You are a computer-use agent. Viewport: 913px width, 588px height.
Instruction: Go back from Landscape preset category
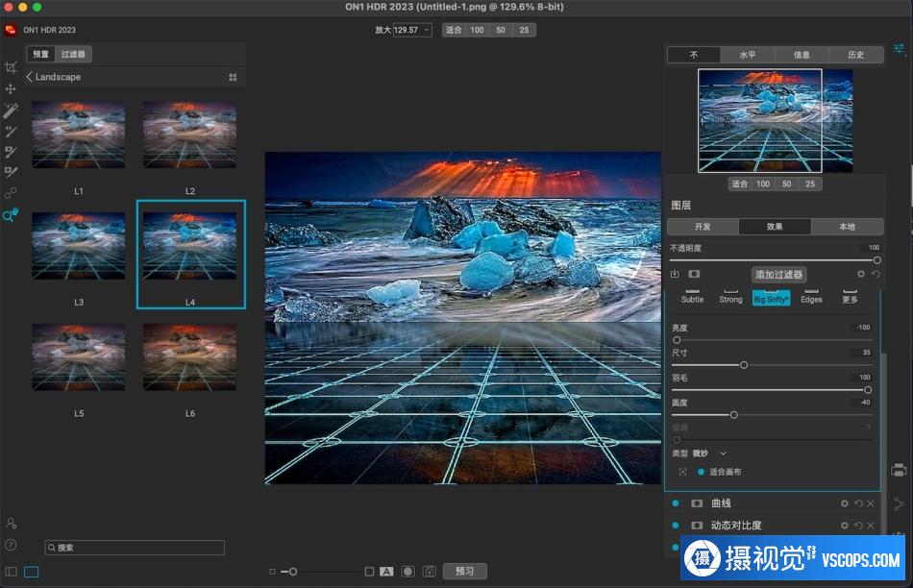(x=29, y=77)
